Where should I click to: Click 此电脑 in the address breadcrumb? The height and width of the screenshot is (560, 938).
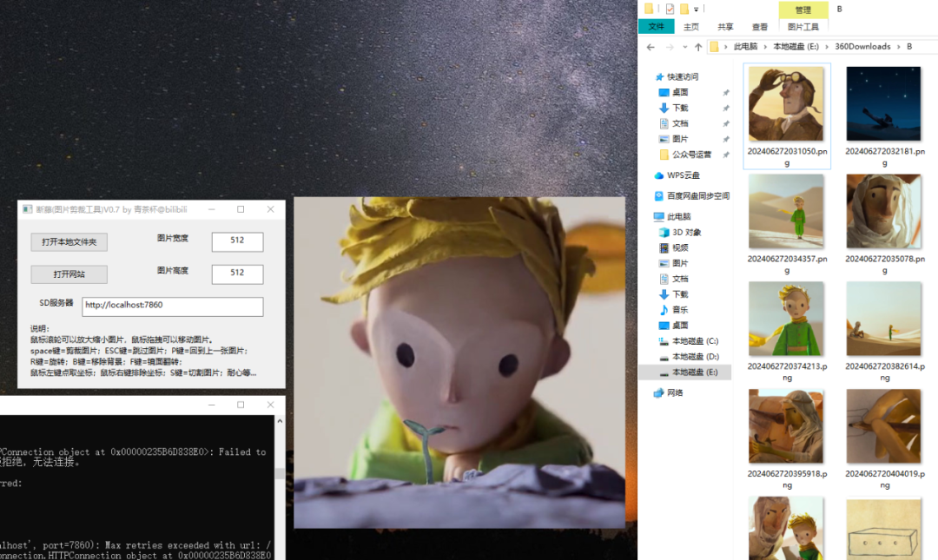click(745, 47)
